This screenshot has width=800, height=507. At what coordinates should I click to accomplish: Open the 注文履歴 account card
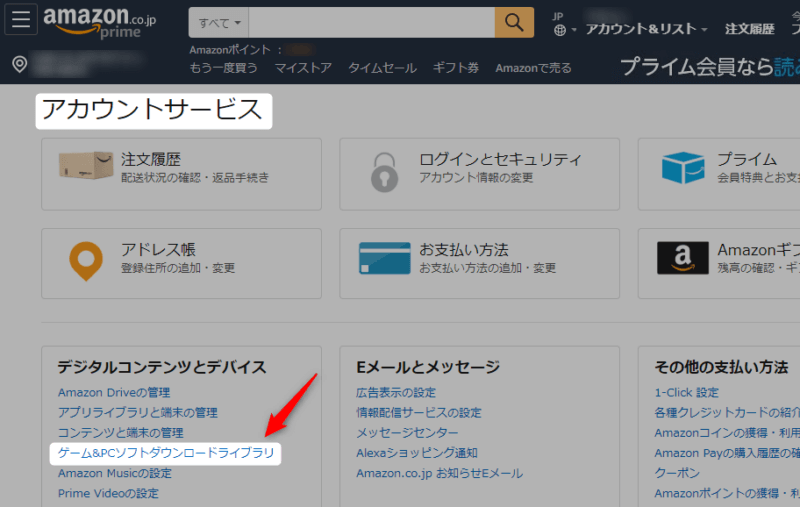tap(181, 174)
